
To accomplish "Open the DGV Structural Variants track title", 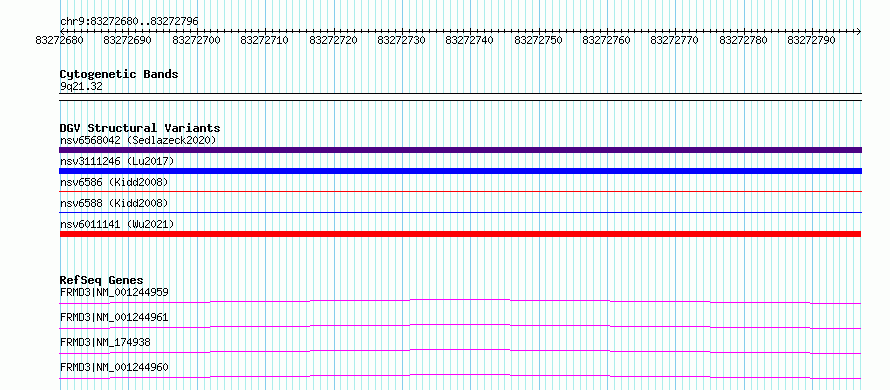I will click(140, 128).
